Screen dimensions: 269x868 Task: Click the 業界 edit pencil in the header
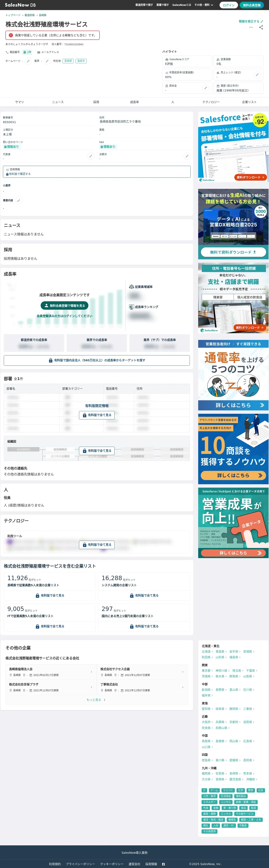(x=47, y=61)
